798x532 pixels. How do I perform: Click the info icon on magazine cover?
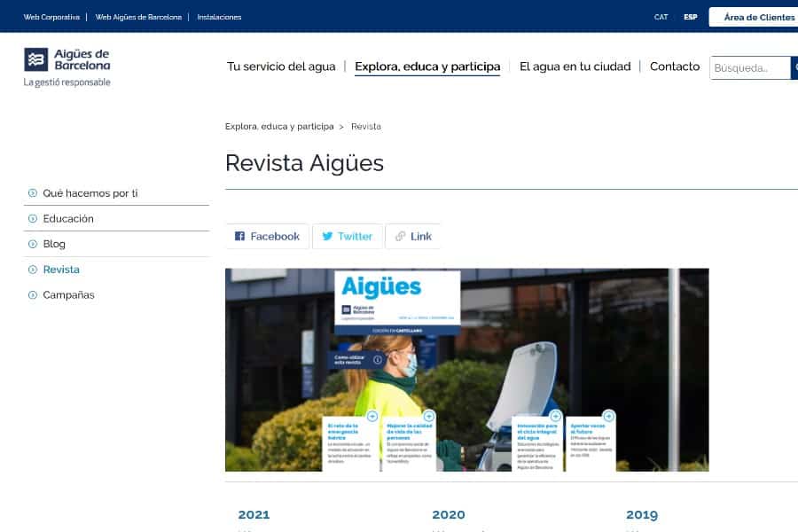tap(378, 360)
